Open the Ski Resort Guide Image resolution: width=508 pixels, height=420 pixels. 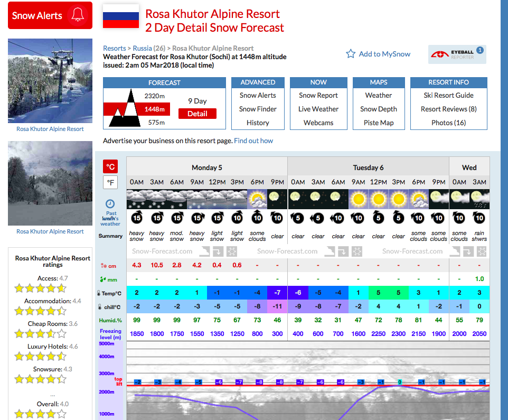coord(449,95)
